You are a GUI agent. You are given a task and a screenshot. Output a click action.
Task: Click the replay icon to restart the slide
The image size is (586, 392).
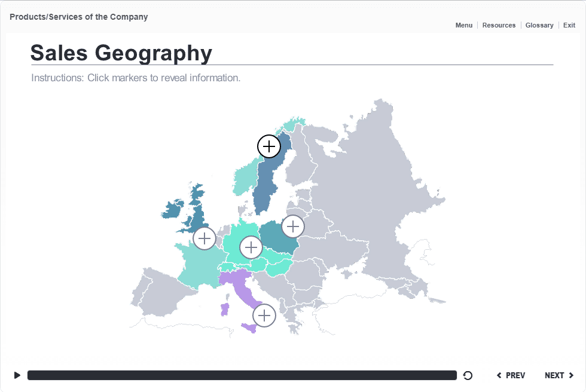(x=468, y=375)
